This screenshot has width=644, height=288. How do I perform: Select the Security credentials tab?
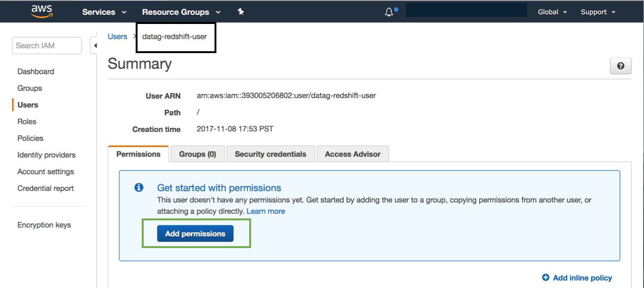(x=270, y=154)
